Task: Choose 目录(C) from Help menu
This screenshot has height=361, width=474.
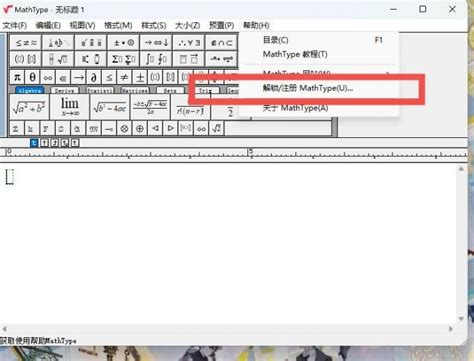Action: (x=319, y=40)
